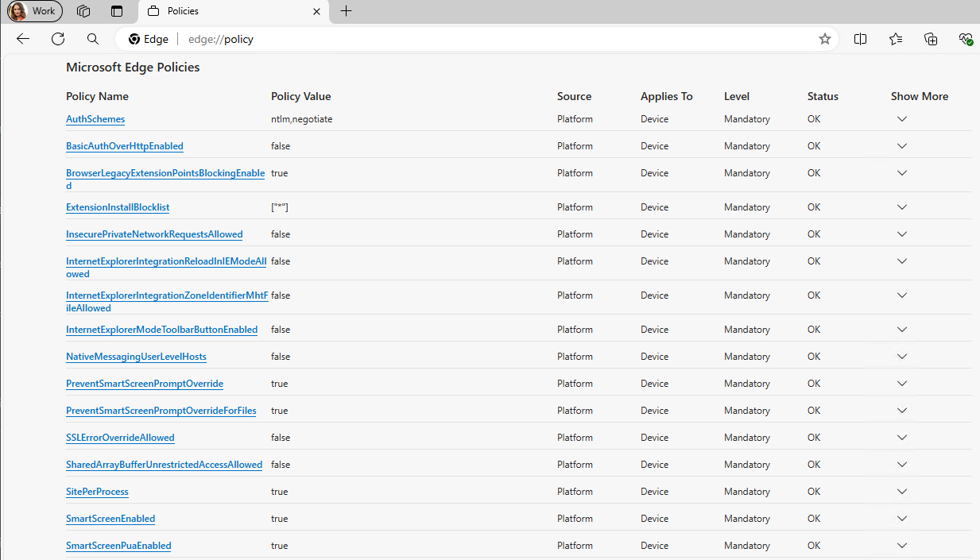This screenshot has height=560, width=980.
Task: Click the "Level" column header
Action: (x=737, y=96)
